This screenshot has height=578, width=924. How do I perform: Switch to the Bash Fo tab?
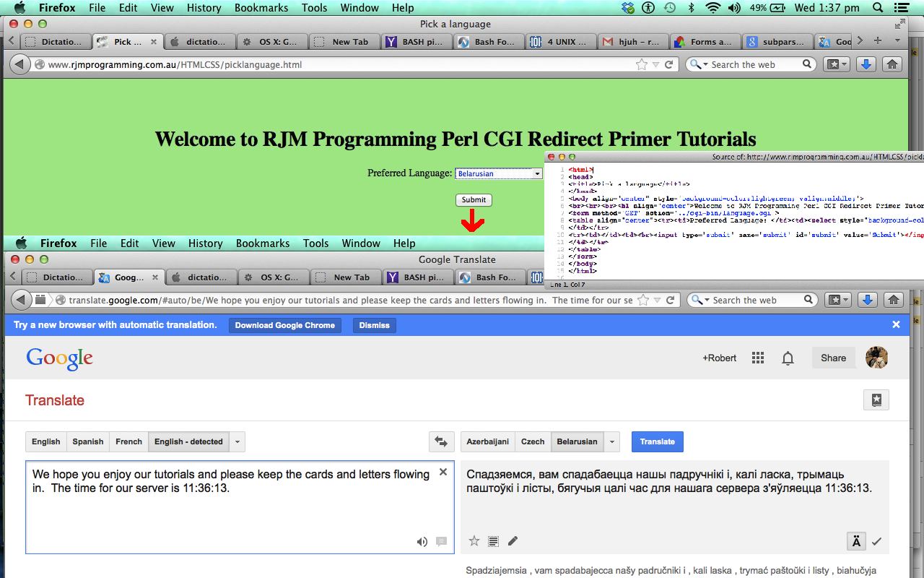[x=489, y=277]
